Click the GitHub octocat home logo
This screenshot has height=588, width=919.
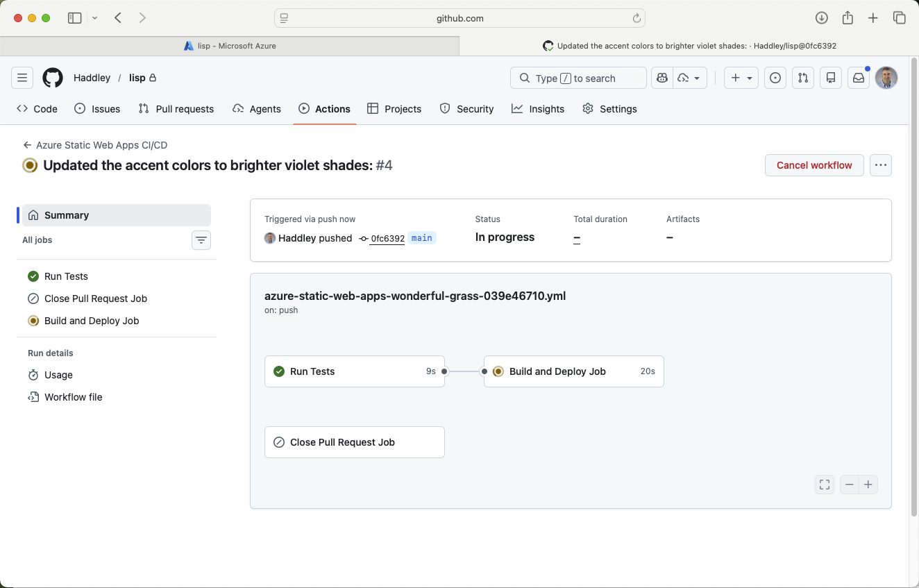pyautogui.click(x=52, y=78)
